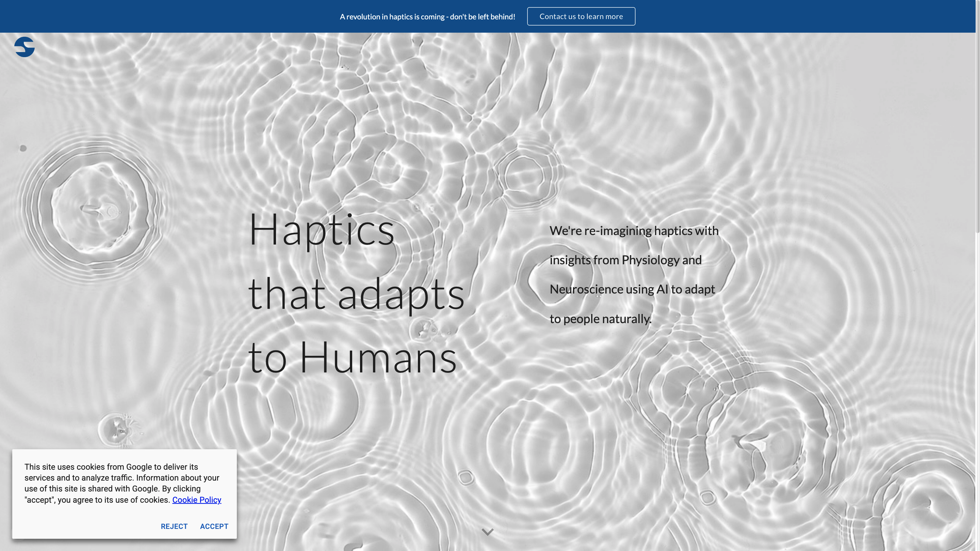Click the 'to Humans' heading line
The width and height of the screenshot is (980, 551).
[352, 357]
